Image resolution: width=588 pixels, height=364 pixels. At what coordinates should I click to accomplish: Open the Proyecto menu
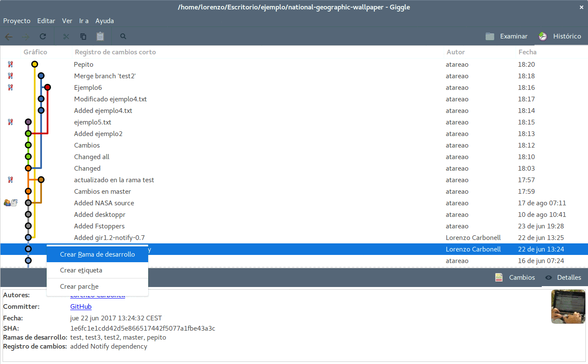[17, 21]
